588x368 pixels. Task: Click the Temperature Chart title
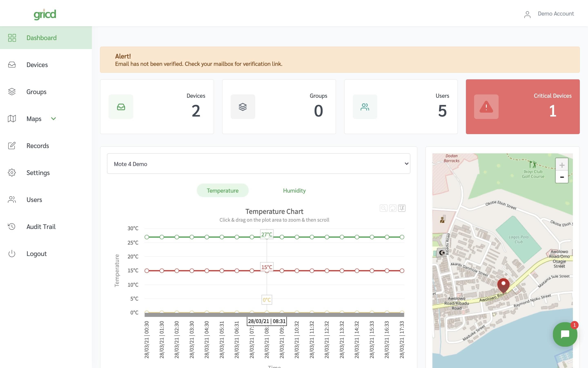coord(274,211)
